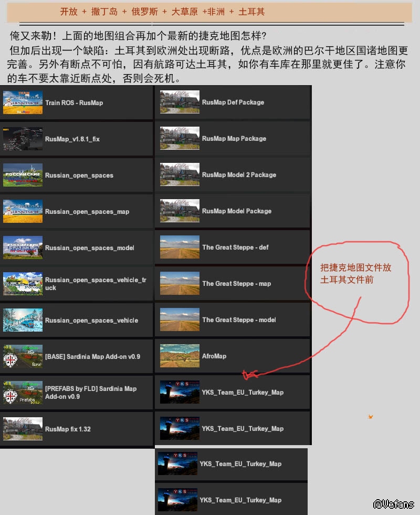
Task: Click the [PREFABS by FLD] Sardinia icon
Action: [x=23, y=393]
